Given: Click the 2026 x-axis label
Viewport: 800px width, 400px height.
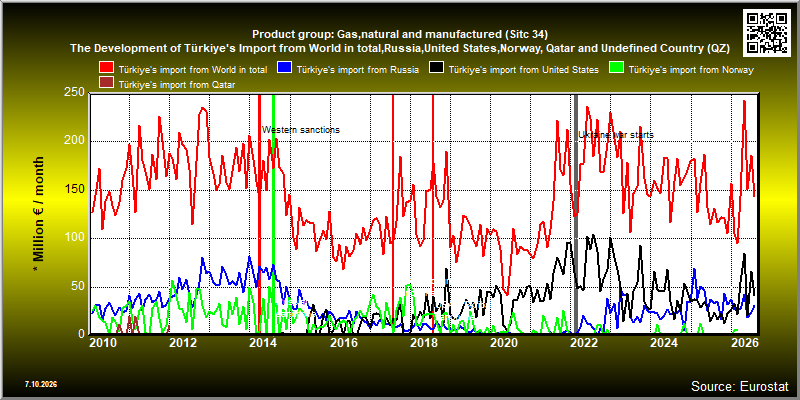Looking at the screenshot, I should [743, 344].
